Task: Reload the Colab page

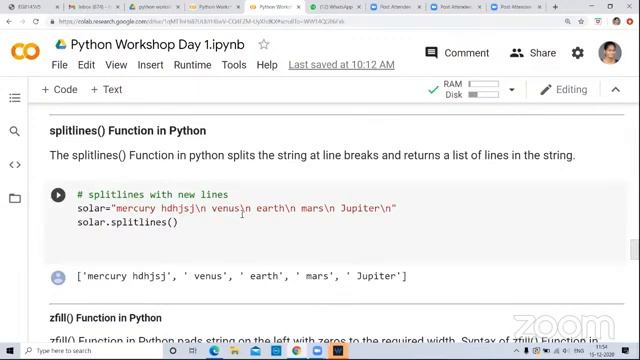Action: click(36, 22)
